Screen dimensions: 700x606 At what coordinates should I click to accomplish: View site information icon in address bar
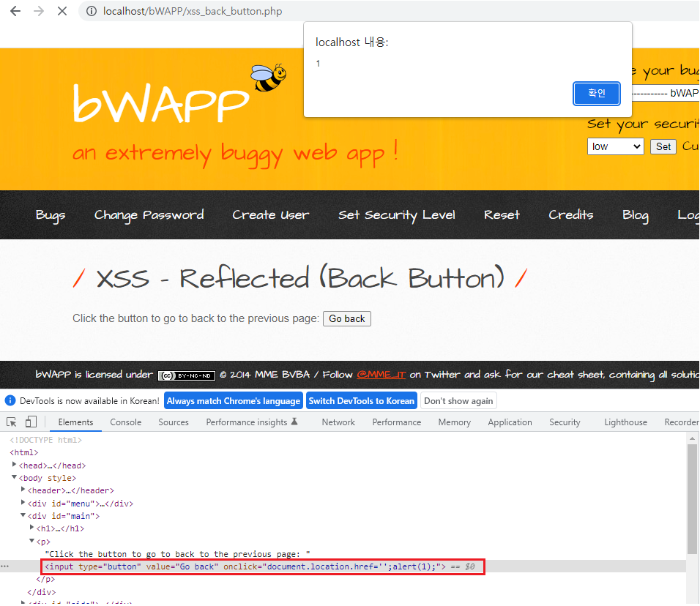[x=92, y=11]
